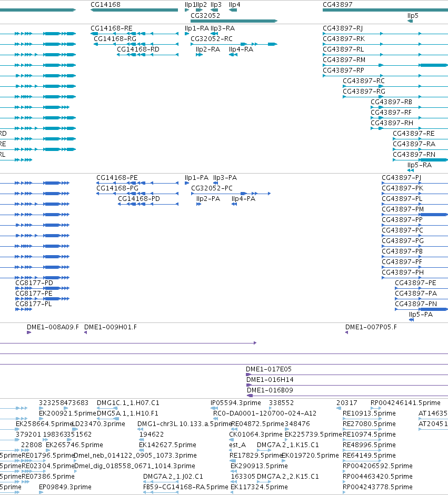Select transcript CG43897-RK
This screenshot has height=495, width=448.
coord(344,39)
